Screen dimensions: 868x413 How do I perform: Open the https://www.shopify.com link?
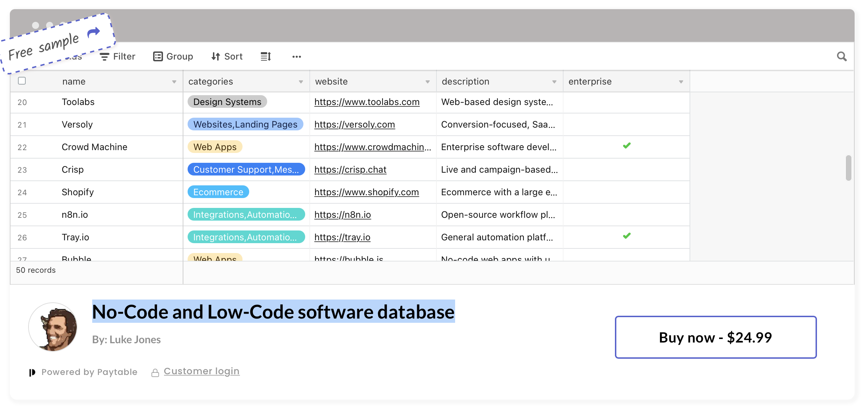(366, 192)
